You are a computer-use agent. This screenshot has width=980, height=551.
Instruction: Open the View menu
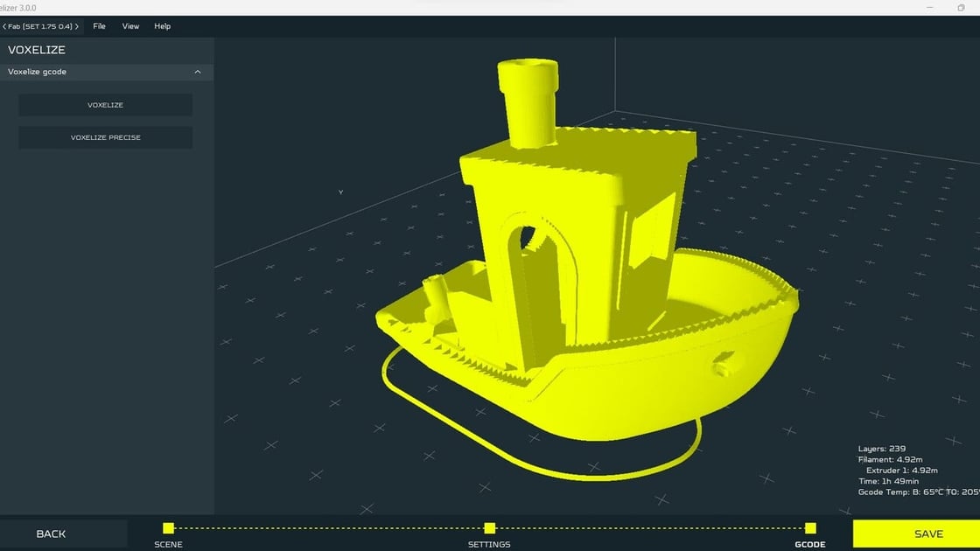pos(130,26)
